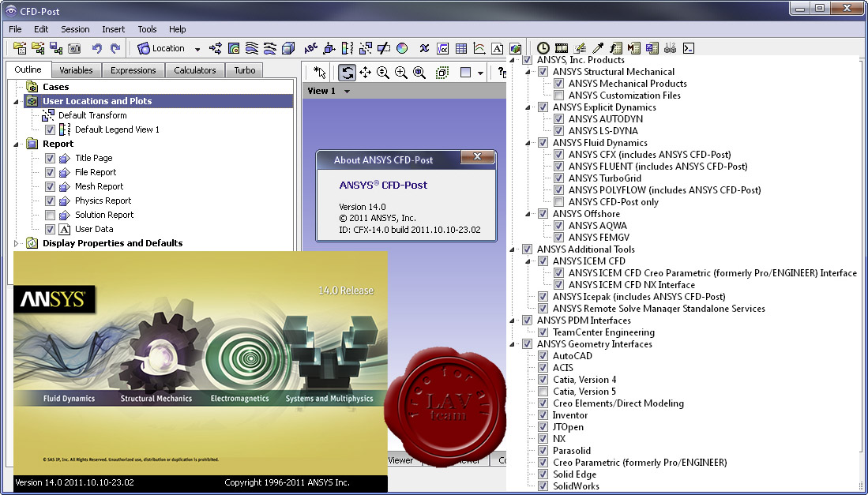The image size is (868, 495).
Task: Insert a Clip Plane from toolbar
Action: 384,48
